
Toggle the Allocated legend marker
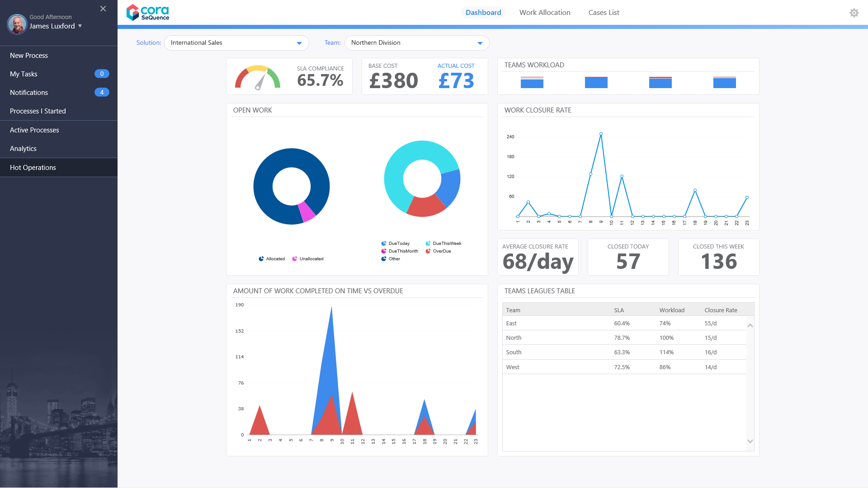(261, 259)
